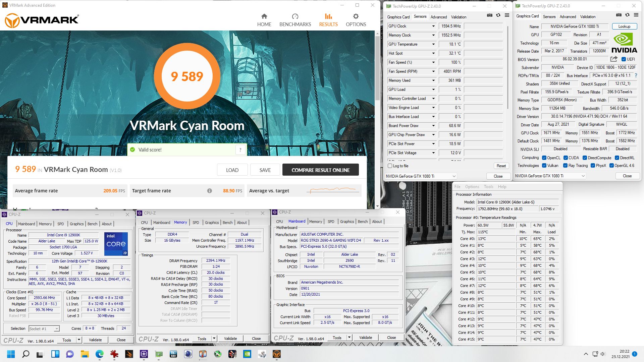This screenshot has width=644, height=362.
Task: Click GPU-Z Sensors list scrollbar
Action: pyautogui.click(x=508, y=67)
